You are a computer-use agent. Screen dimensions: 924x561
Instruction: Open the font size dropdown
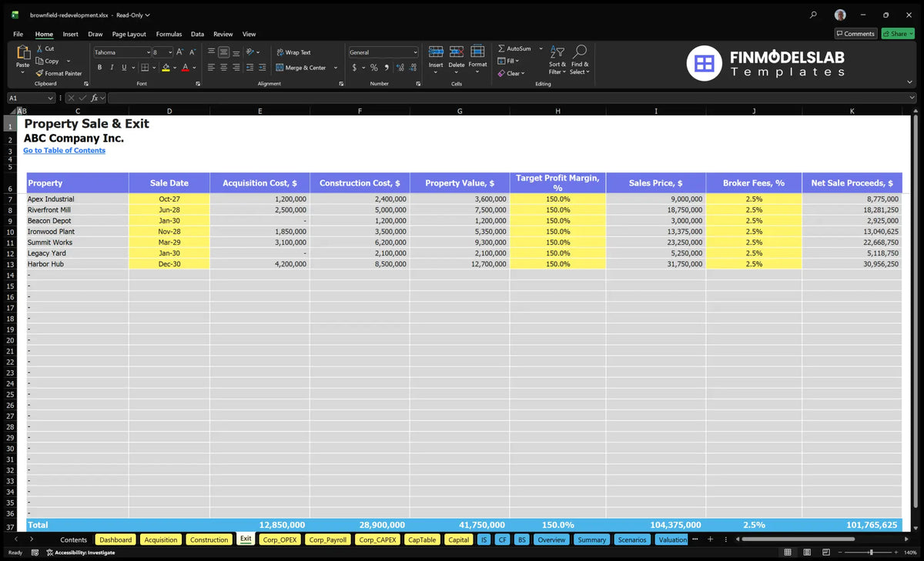169,52
